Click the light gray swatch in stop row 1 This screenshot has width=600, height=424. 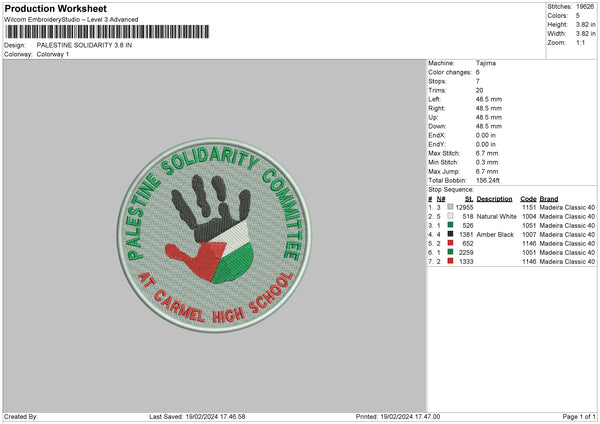(450, 207)
